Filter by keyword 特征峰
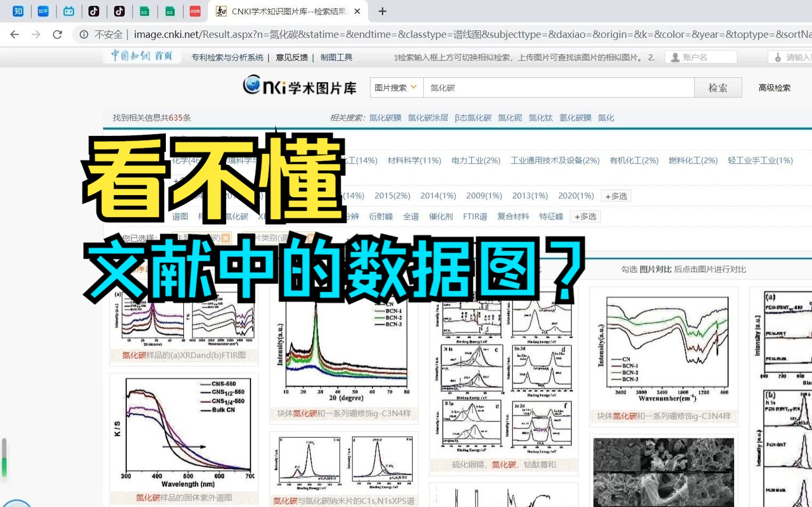The width and height of the screenshot is (812, 507). pyautogui.click(x=551, y=216)
